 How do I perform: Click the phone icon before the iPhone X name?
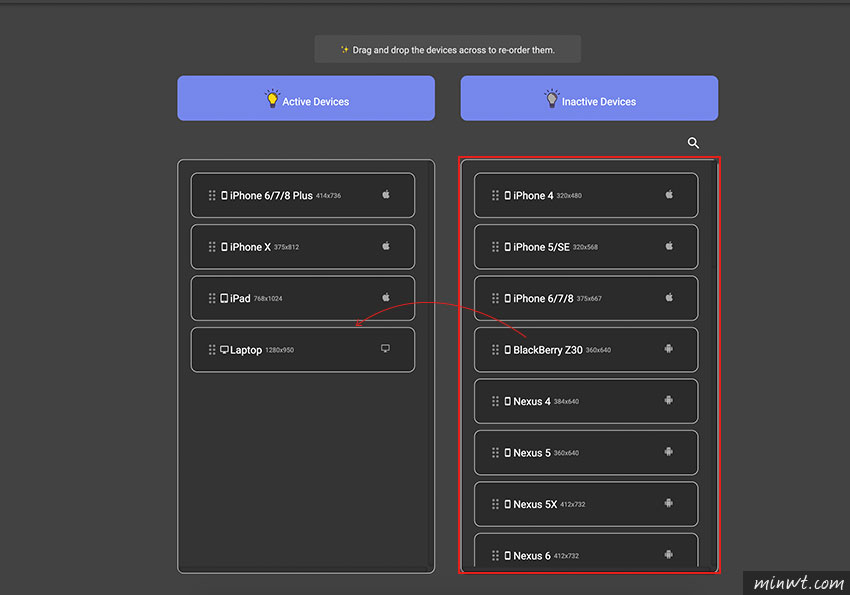coord(224,247)
